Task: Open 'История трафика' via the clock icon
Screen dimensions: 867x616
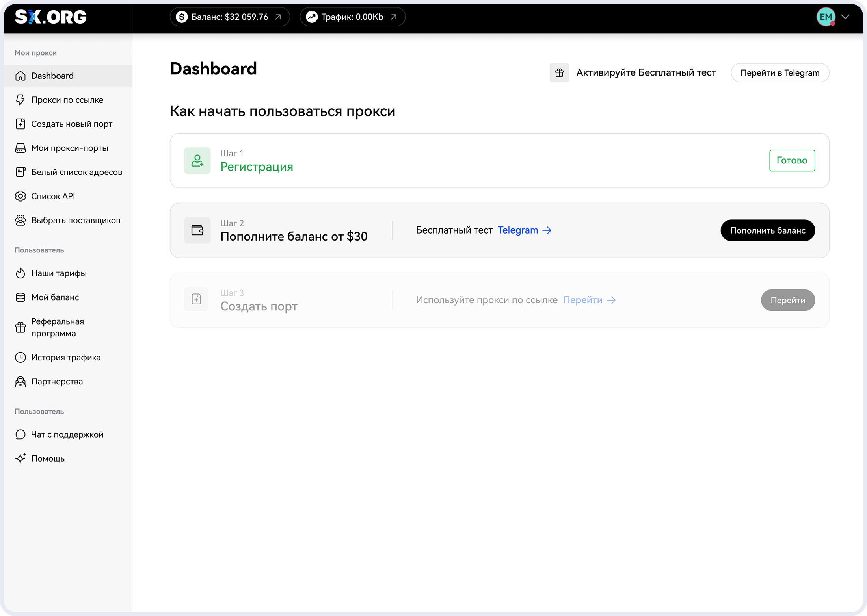Action: click(21, 357)
